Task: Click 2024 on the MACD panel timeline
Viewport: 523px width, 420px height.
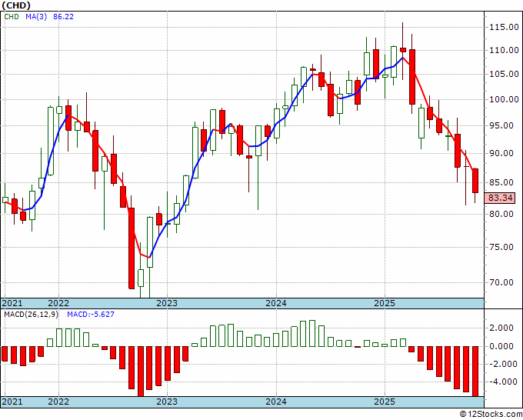Action: pyautogui.click(x=276, y=402)
